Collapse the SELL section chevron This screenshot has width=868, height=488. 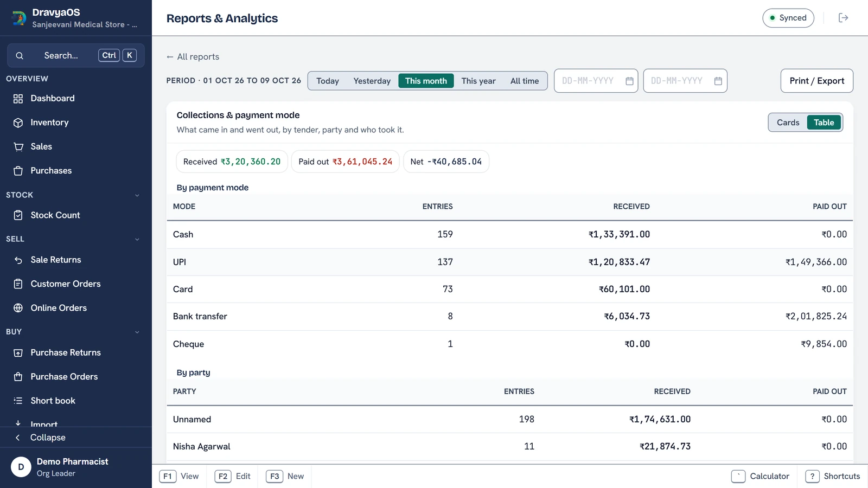pyautogui.click(x=137, y=239)
